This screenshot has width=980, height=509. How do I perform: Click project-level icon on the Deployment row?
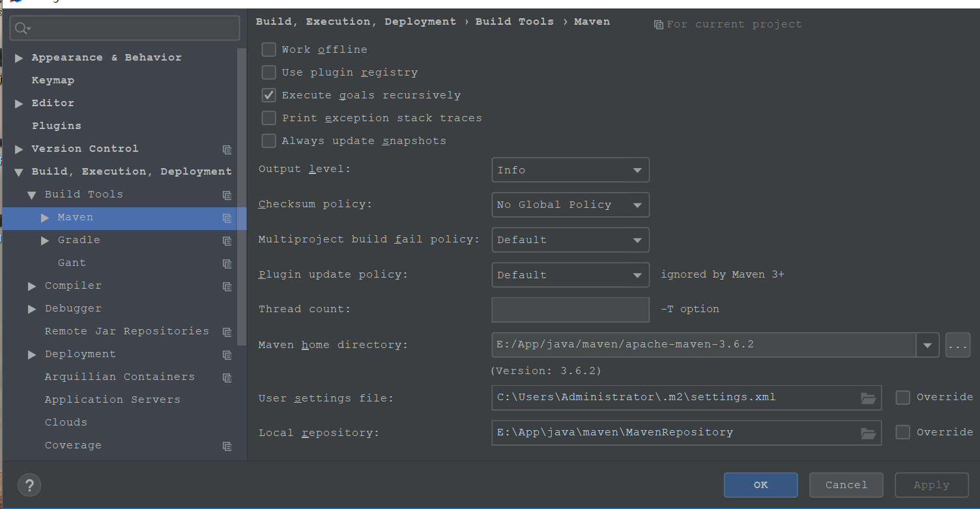point(227,355)
